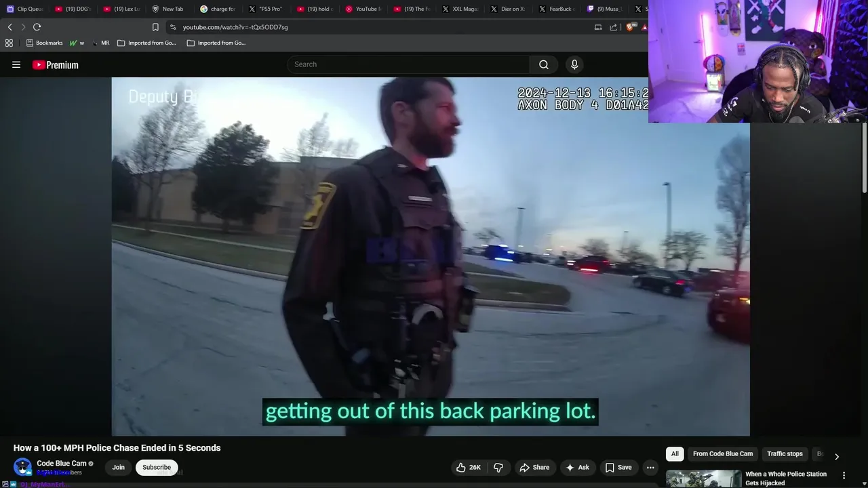Image resolution: width=868 pixels, height=488 pixels.
Task: Bookmark this page via address bar icon
Action: (x=155, y=27)
